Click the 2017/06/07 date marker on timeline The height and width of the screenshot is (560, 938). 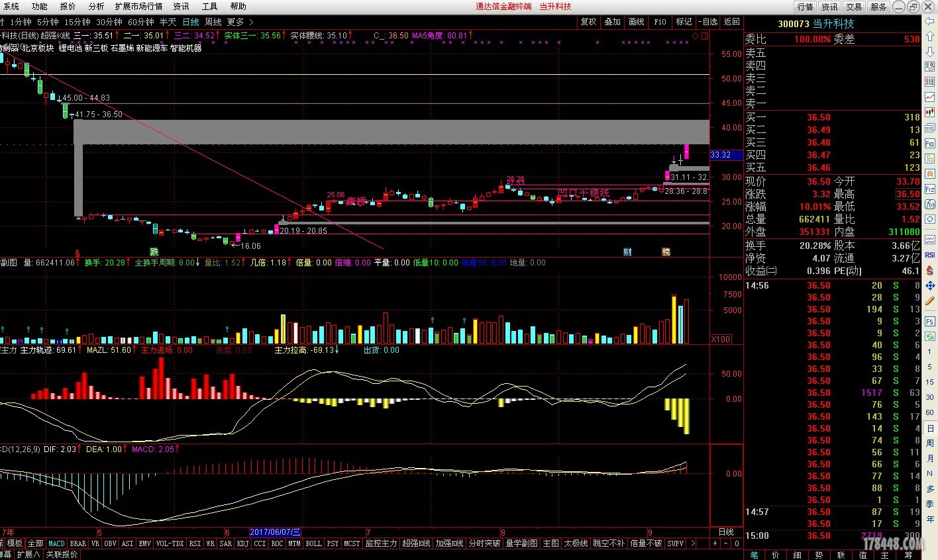275,532
